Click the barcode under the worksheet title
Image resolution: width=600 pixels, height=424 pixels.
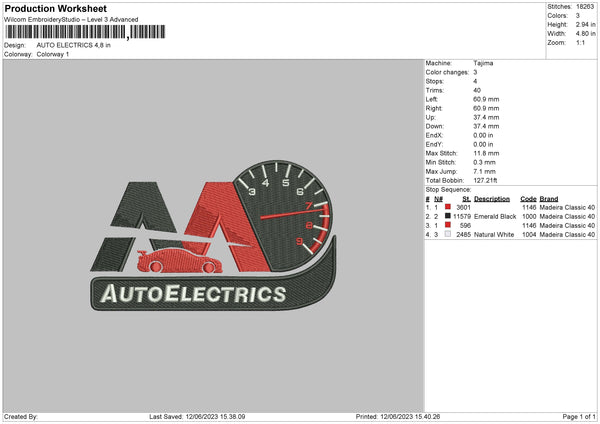(x=85, y=32)
